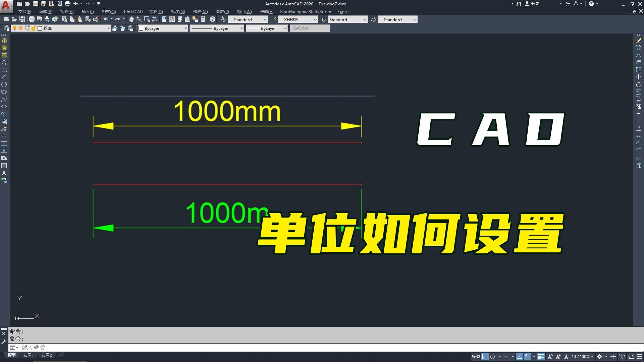Open the Revision Cloud tool
The height and width of the screenshot is (362, 644).
point(4,92)
